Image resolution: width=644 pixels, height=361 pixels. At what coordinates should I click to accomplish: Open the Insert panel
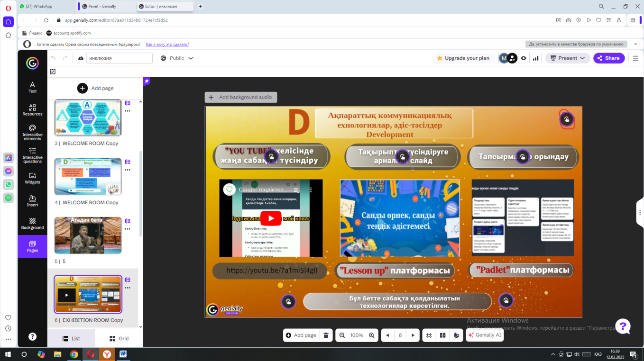click(32, 201)
